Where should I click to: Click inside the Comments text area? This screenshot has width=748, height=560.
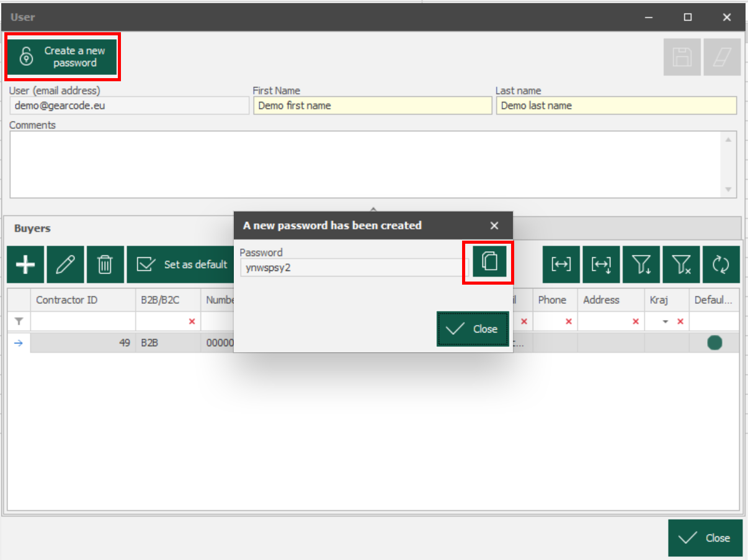pos(366,164)
